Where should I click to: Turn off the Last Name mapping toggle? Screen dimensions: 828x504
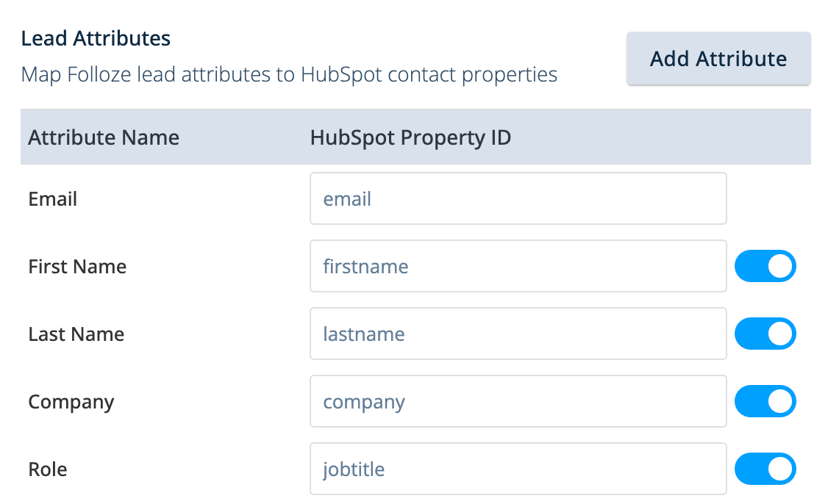click(765, 334)
